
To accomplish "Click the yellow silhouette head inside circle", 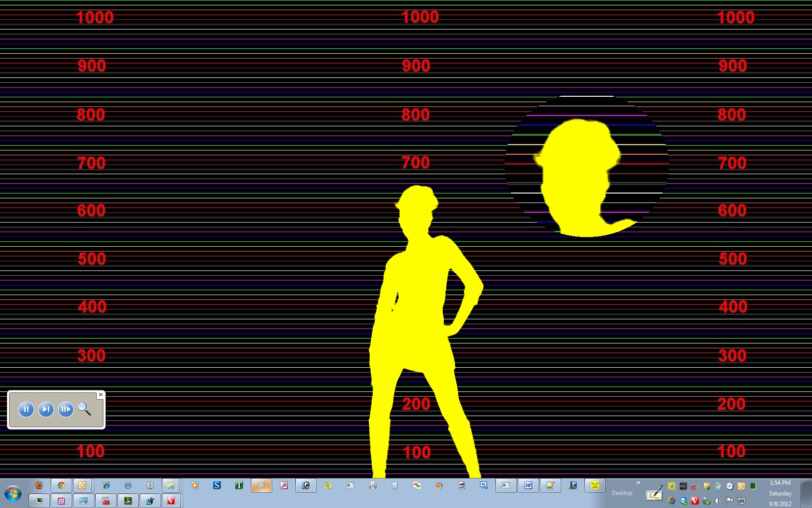I will coord(578,169).
